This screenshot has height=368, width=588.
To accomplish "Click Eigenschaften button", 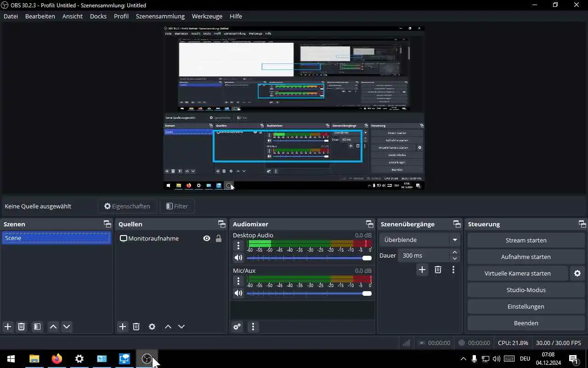I will click(127, 206).
